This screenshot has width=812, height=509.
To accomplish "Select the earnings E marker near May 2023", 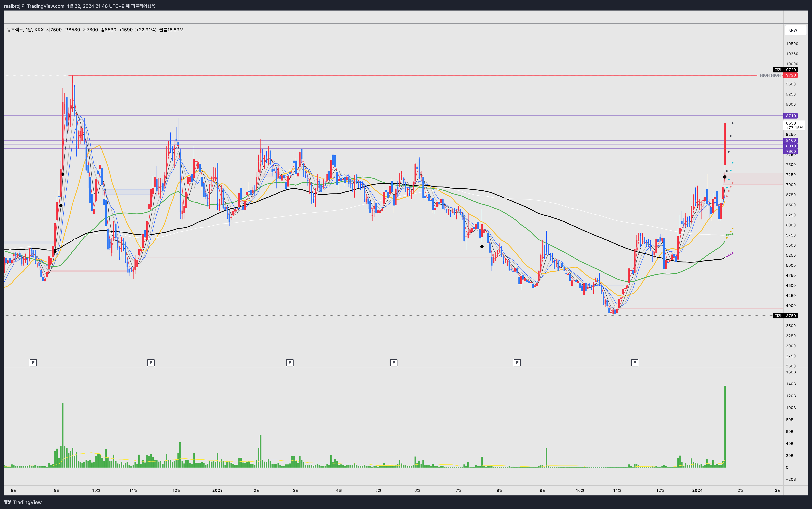I will click(394, 363).
